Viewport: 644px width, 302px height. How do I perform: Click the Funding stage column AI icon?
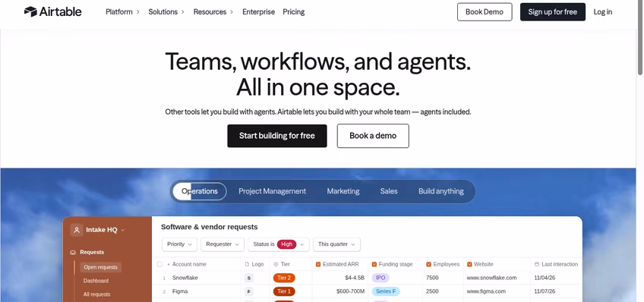tap(374, 264)
